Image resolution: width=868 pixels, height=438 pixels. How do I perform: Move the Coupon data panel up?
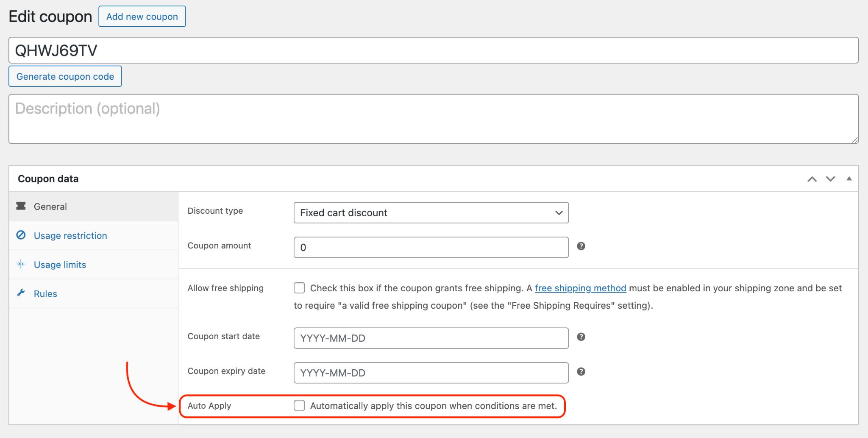tap(812, 179)
